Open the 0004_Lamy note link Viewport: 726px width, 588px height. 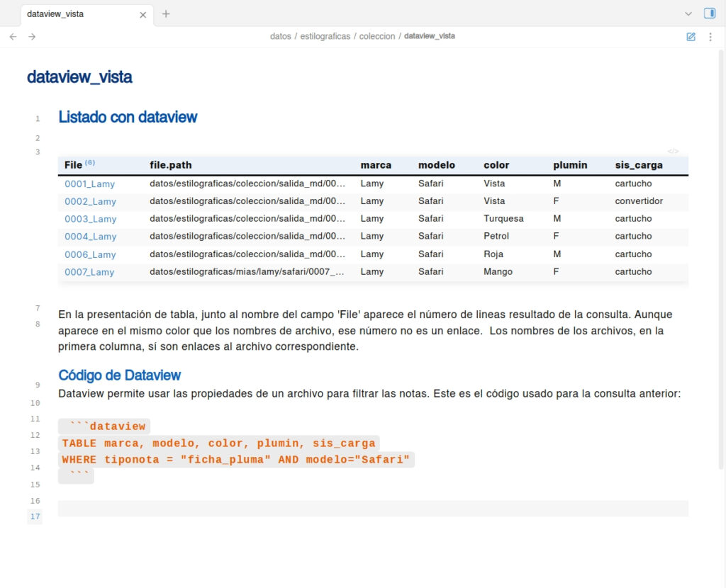coord(90,237)
